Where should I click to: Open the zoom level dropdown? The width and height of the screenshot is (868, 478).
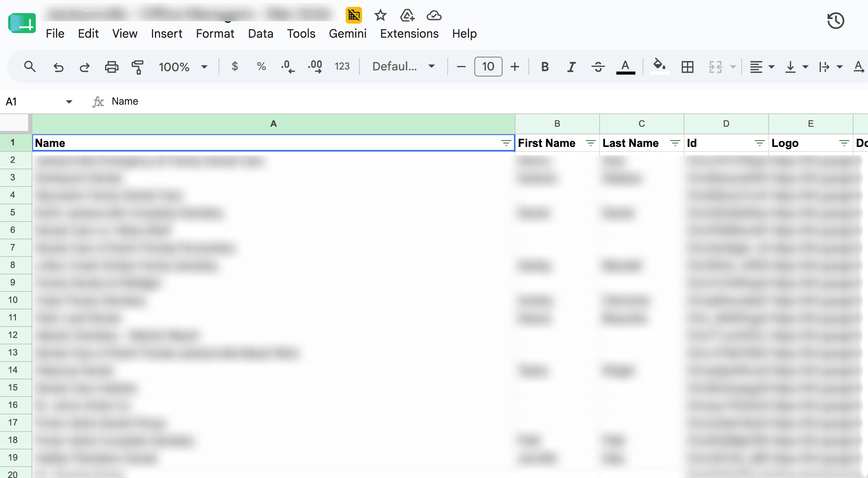click(183, 67)
